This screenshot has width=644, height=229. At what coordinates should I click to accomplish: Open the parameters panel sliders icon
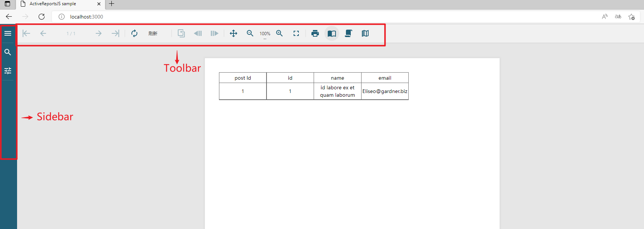coord(8,71)
